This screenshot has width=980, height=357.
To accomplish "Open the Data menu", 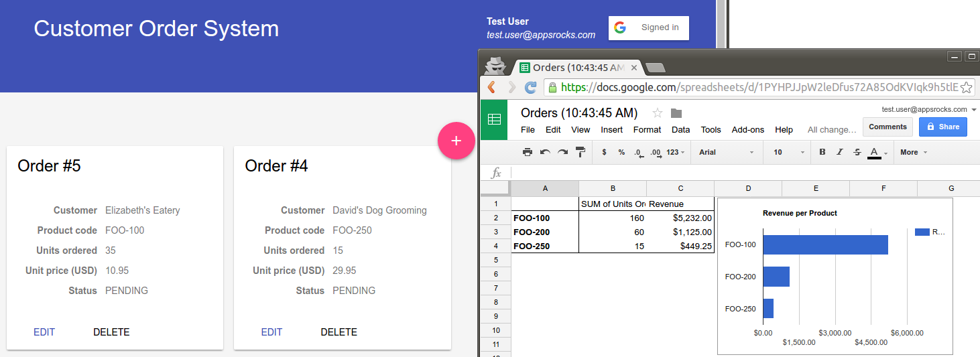I will 680,130.
